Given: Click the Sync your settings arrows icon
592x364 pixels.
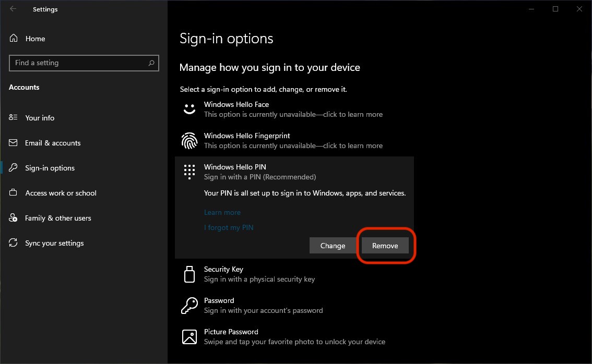Looking at the screenshot, I should click(x=13, y=242).
